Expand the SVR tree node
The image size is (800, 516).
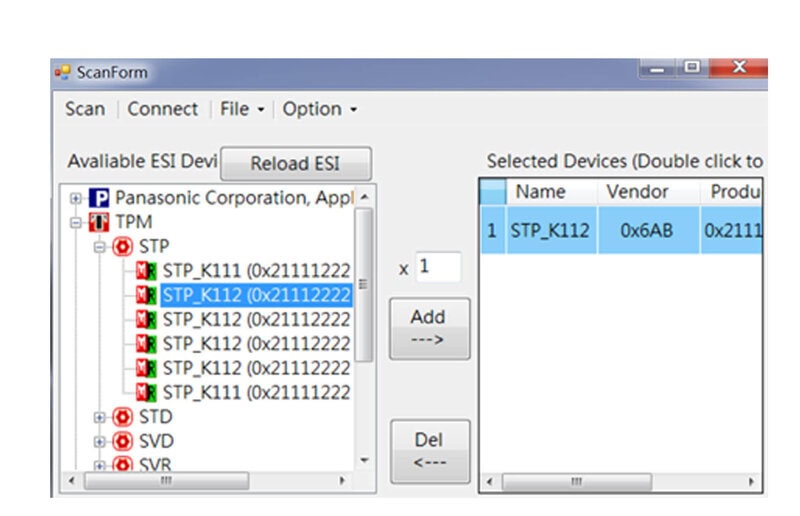click(x=99, y=465)
